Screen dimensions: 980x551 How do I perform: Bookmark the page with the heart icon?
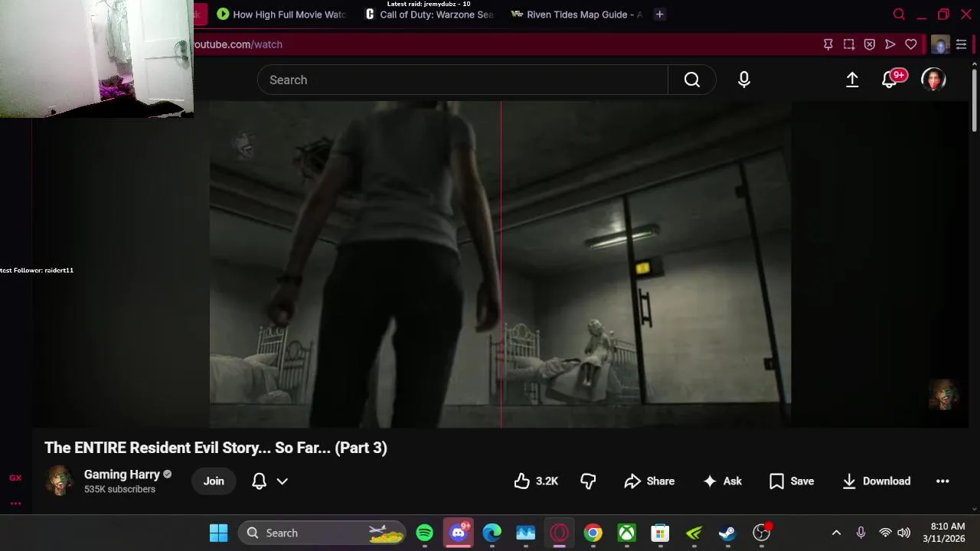click(911, 44)
